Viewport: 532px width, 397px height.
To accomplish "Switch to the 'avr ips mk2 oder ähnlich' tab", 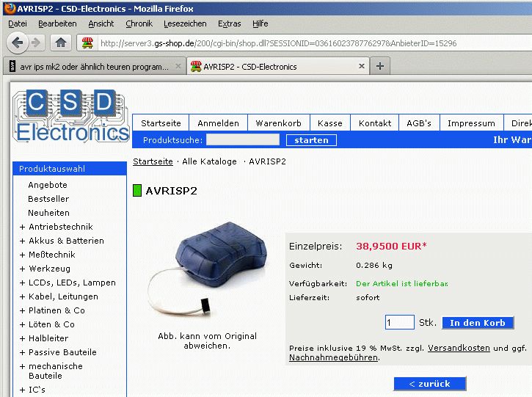I will point(94,66).
